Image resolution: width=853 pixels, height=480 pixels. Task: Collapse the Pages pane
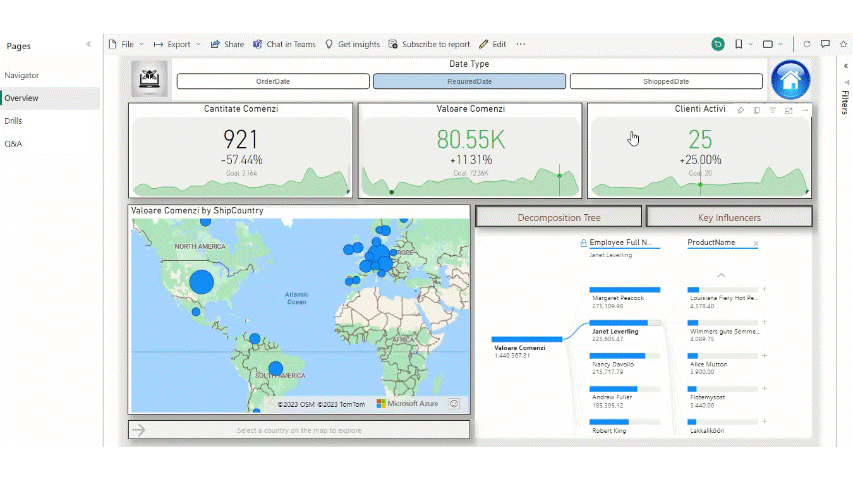click(88, 45)
